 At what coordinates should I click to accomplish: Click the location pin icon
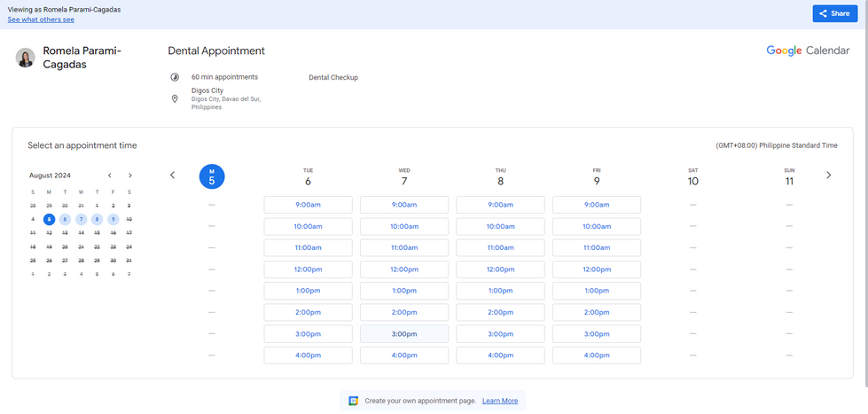[175, 98]
